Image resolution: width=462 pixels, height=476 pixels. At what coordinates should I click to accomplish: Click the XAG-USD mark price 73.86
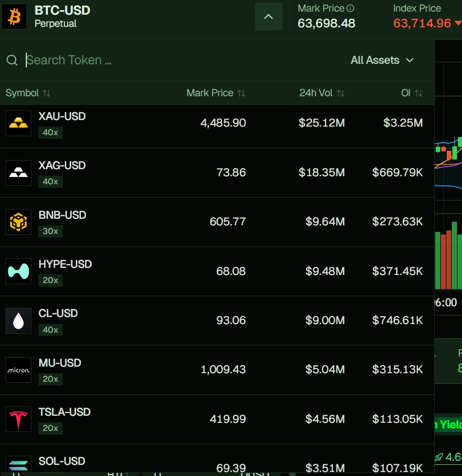tap(231, 173)
